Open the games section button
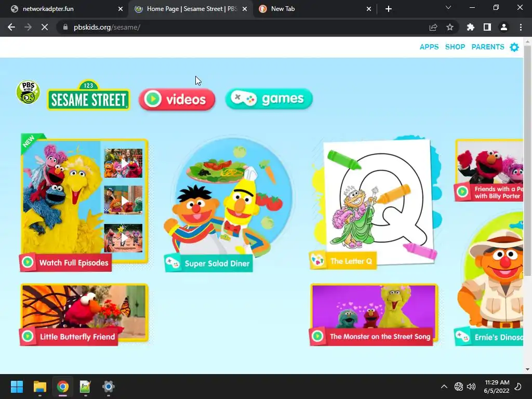Screen dimensions: 532x399 [x=269, y=99]
